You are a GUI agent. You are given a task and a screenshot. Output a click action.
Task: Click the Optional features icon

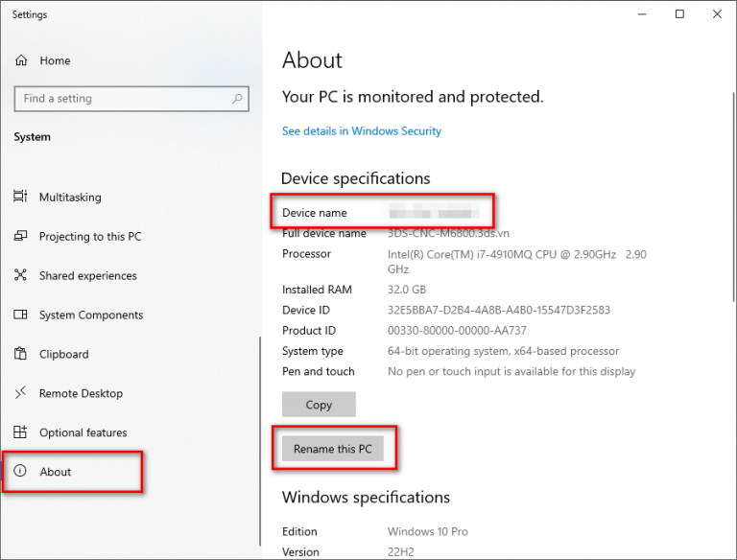point(20,432)
